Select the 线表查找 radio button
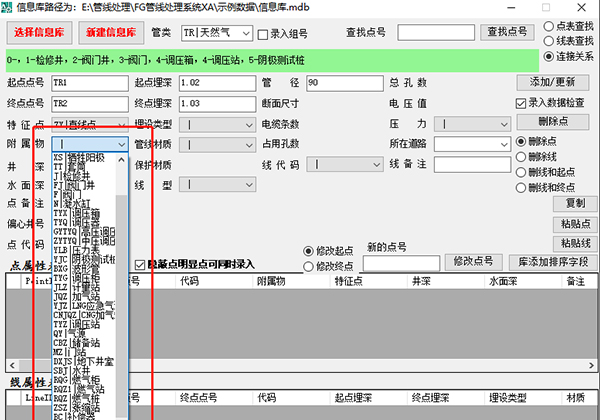The width and height of the screenshot is (600, 420). click(x=548, y=41)
